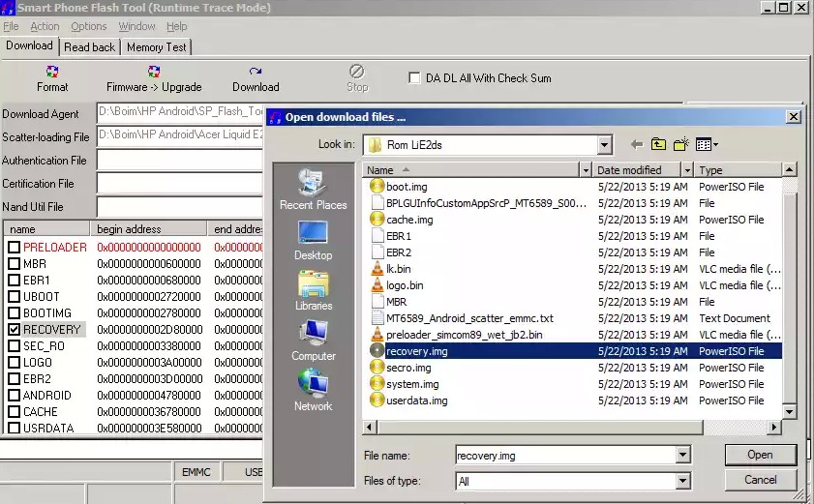814x504 pixels.
Task: Go up one folder level in dialog
Action: [x=658, y=145]
